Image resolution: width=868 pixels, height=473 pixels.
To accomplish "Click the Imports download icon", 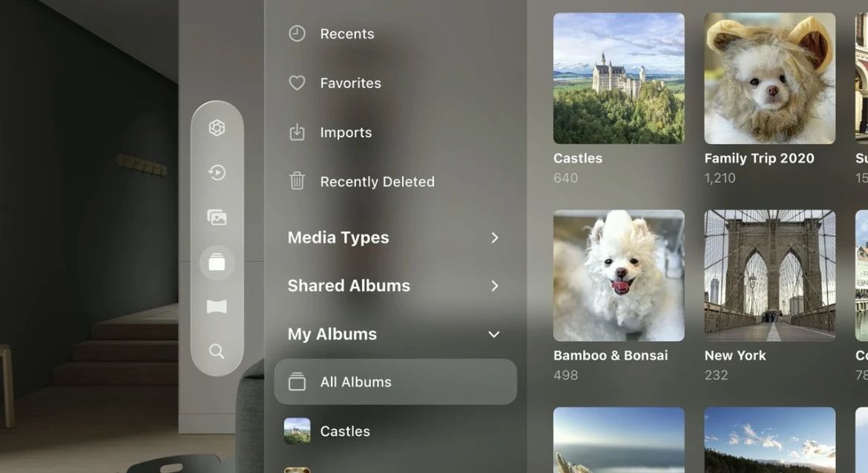I will [297, 132].
